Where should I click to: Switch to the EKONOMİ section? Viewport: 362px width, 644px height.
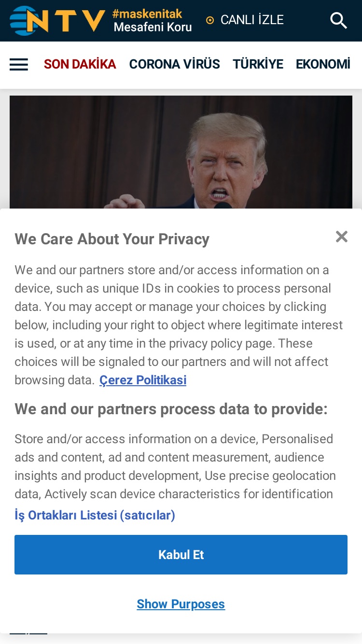(323, 64)
